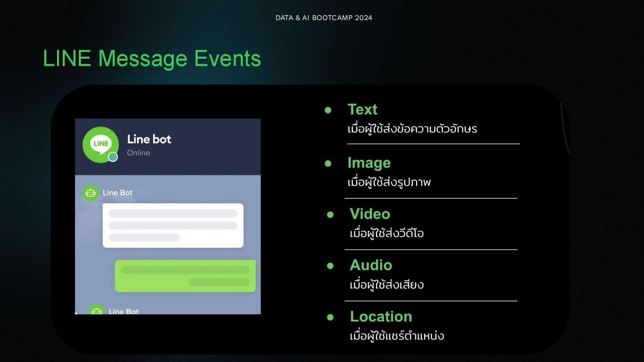Select the 'Video' event heading

[370, 214]
